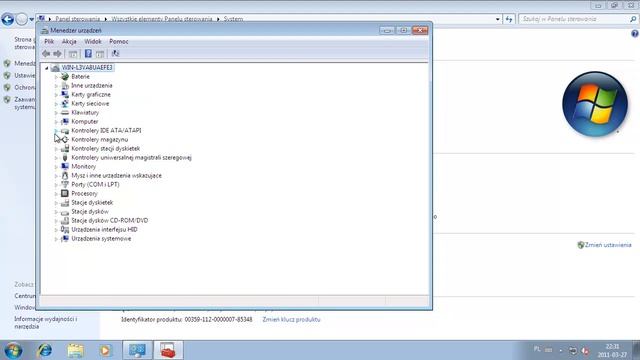This screenshot has height=360, width=640.
Task: Expand the Stacje dysków node
Action: pos(56,211)
